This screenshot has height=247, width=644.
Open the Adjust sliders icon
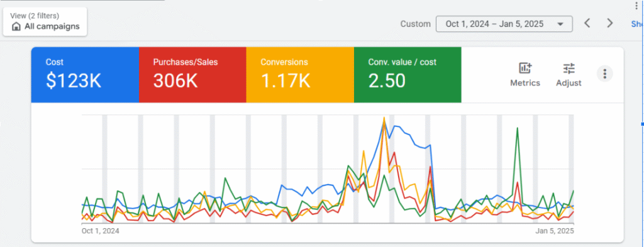point(569,68)
